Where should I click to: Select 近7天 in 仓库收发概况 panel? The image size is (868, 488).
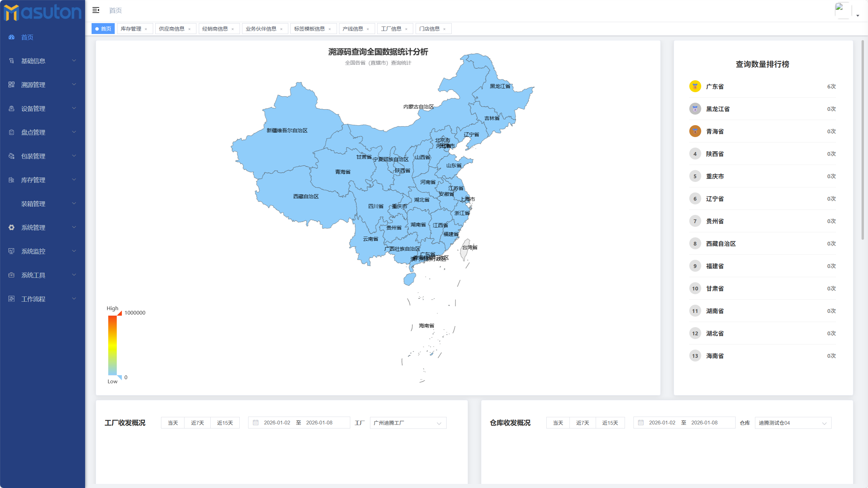582,422
